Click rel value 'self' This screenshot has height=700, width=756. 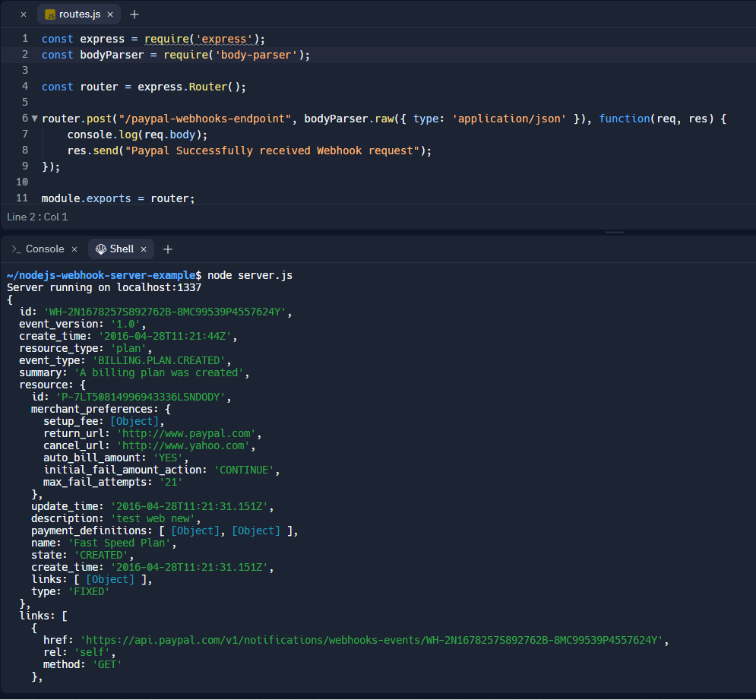click(x=92, y=652)
